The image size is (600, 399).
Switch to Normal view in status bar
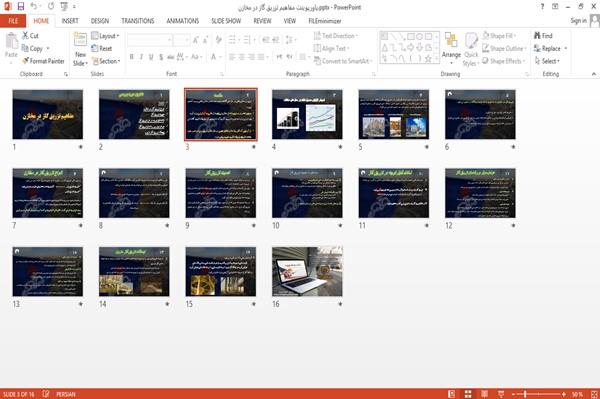pyautogui.click(x=452, y=394)
